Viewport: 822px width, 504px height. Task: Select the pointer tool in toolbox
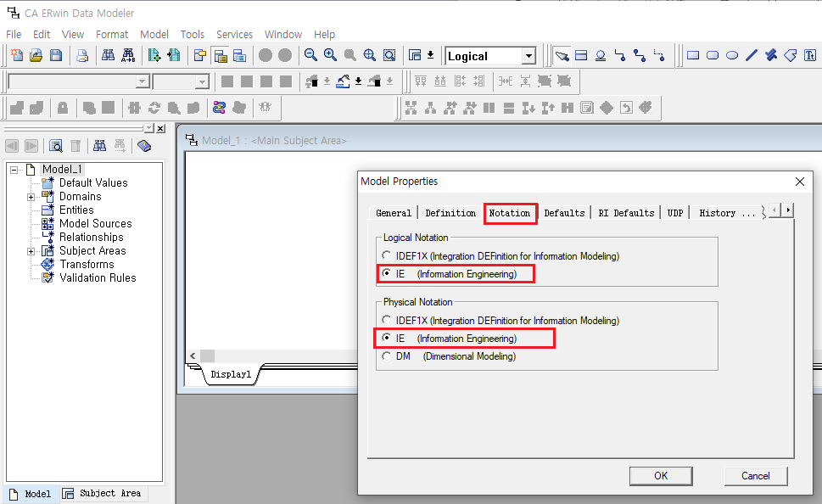coord(562,55)
